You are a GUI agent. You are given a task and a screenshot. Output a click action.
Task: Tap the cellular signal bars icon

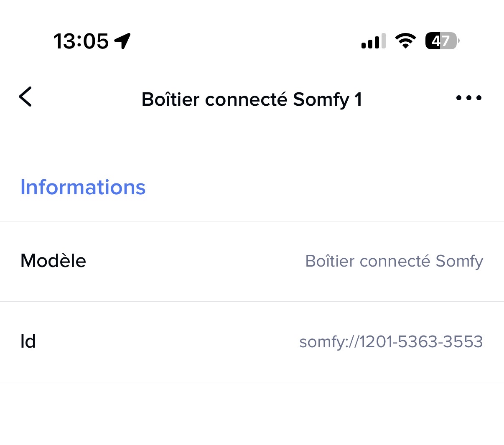[373, 41]
